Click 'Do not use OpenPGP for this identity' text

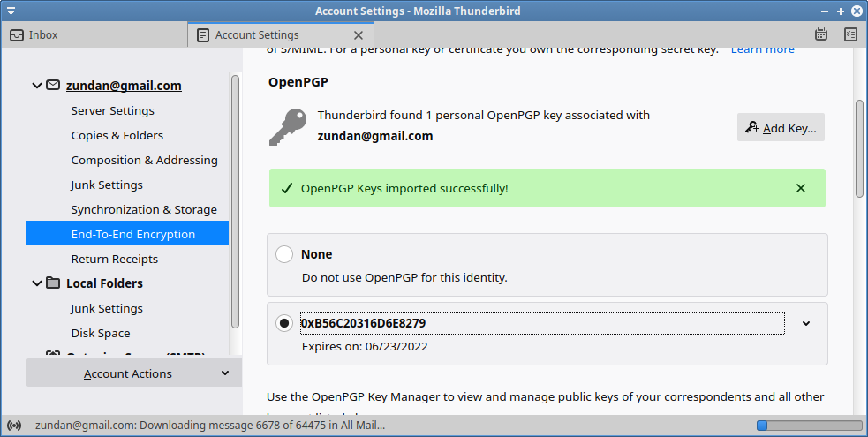(x=404, y=278)
